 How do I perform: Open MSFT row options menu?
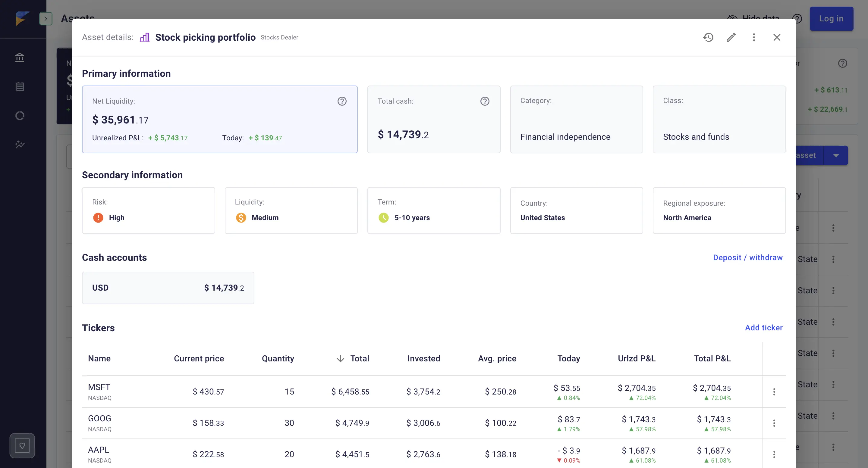(774, 392)
